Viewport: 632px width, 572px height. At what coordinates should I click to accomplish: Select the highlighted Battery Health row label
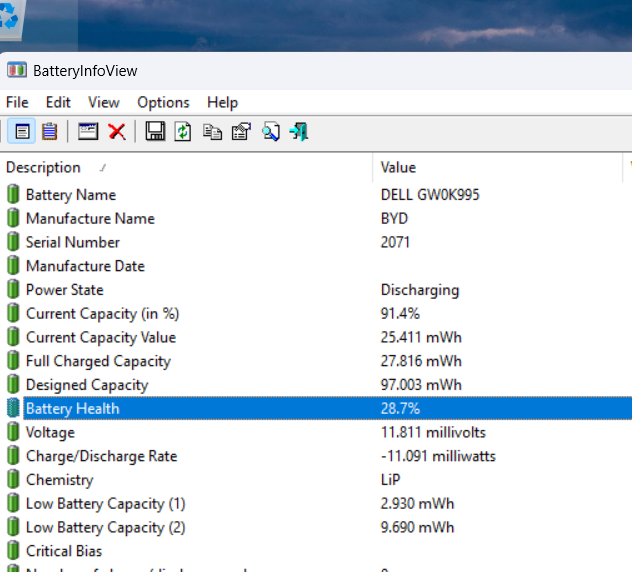pyautogui.click(x=73, y=409)
